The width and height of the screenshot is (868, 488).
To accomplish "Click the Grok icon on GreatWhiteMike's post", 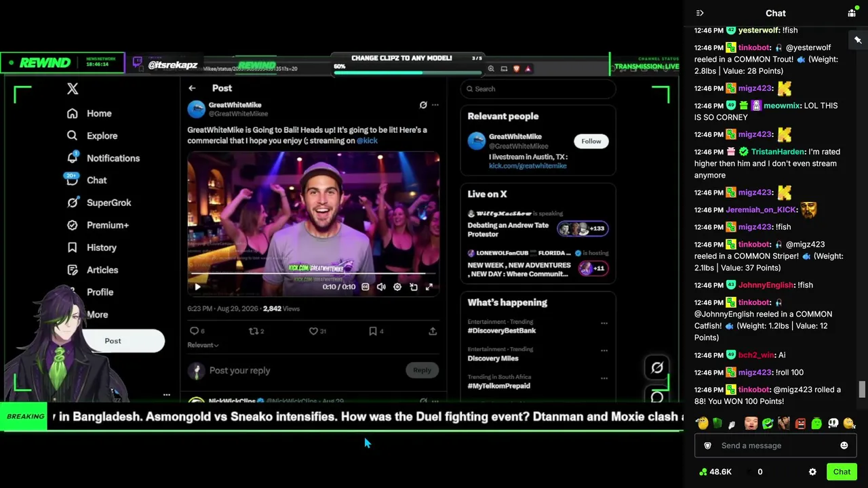I will point(423,105).
